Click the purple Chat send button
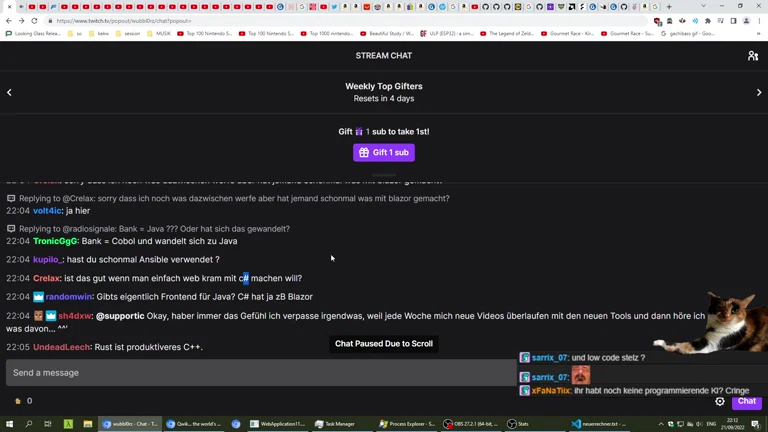Viewport: 768px width, 432px height. [747, 401]
